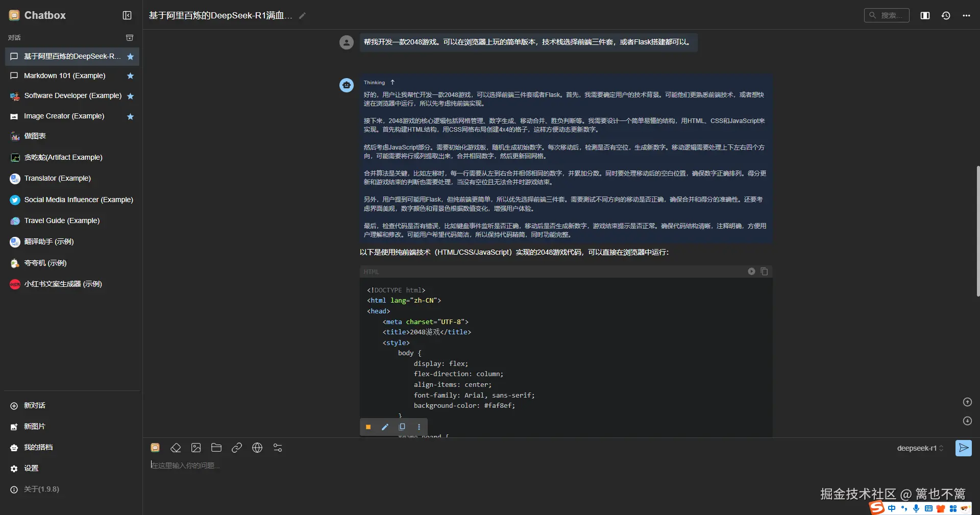Open Travel Guide (Example) chat
980x515 pixels.
[x=72, y=220]
